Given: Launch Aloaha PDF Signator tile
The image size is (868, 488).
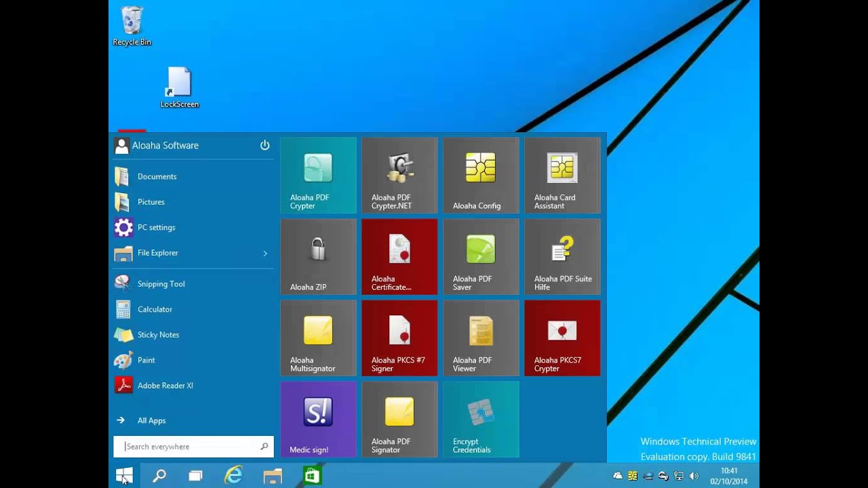Looking at the screenshot, I should tap(399, 420).
